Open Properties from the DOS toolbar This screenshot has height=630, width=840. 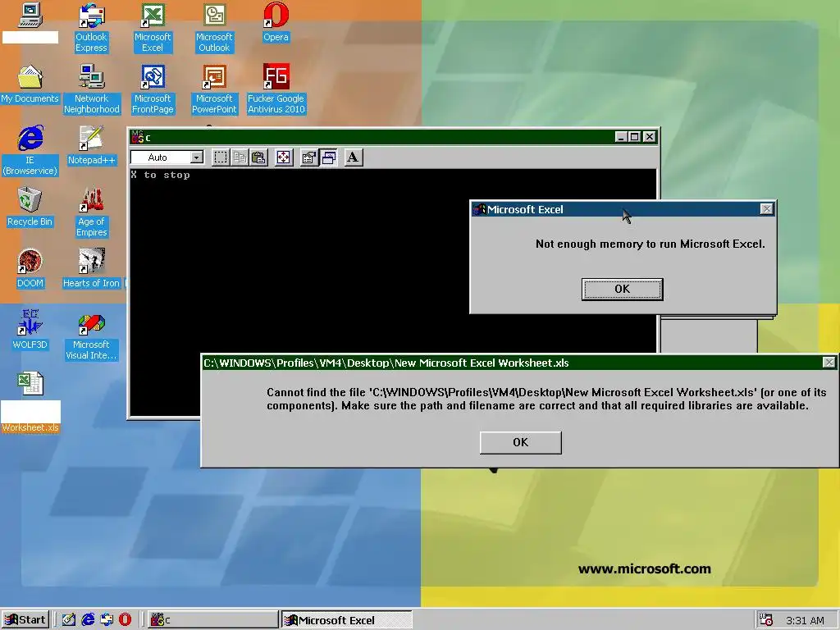[x=309, y=157]
